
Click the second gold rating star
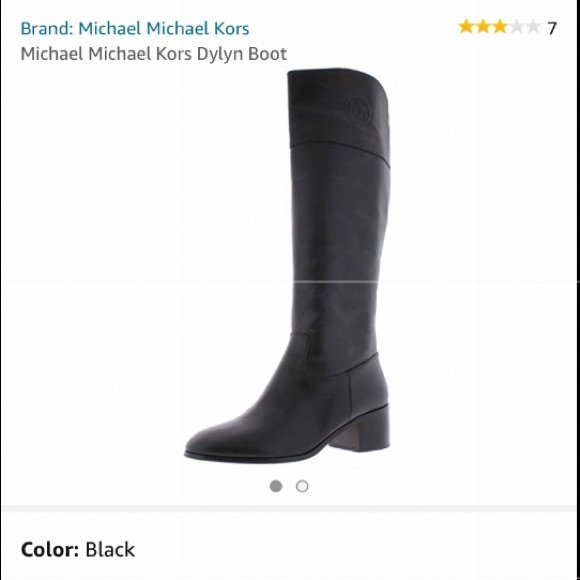click(x=483, y=27)
